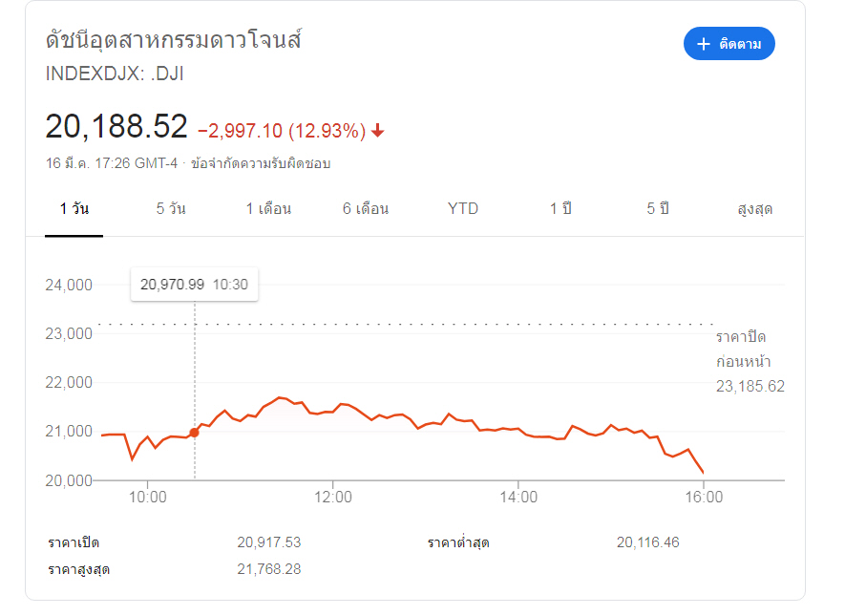
Task: Click the chart peak near 11:30
Action: [x=280, y=397]
